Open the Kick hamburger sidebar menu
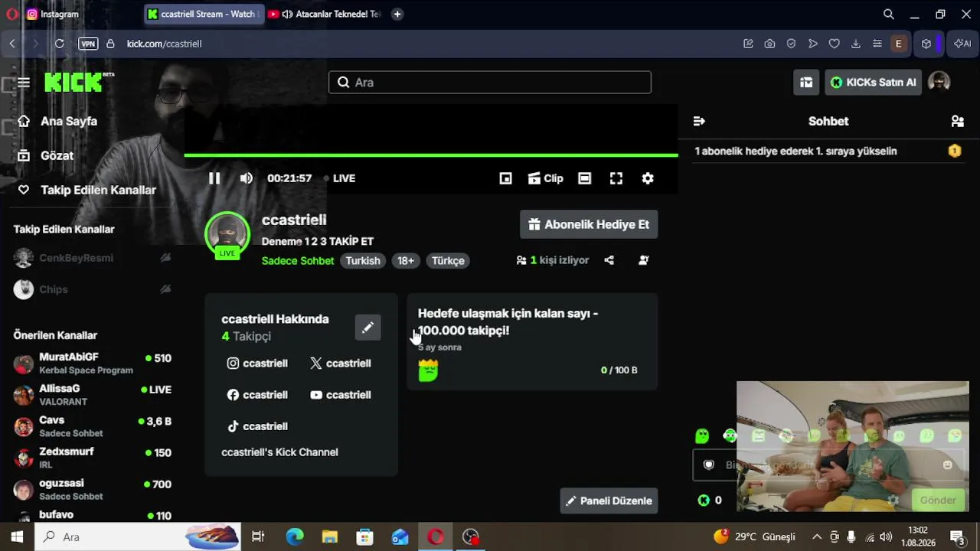The height and width of the screenshot is (551, 980). click(24, 83)
